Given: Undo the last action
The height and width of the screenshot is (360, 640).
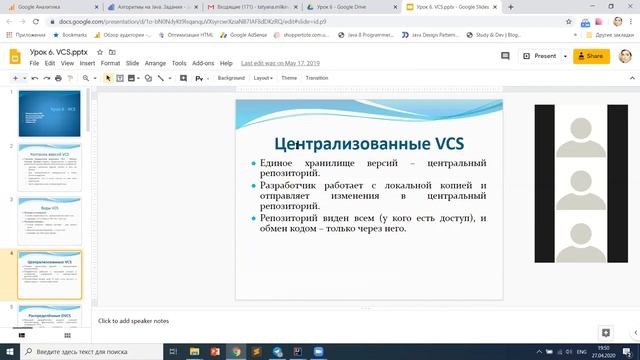Looking at the screenshot, I should (x=35, y=78).
